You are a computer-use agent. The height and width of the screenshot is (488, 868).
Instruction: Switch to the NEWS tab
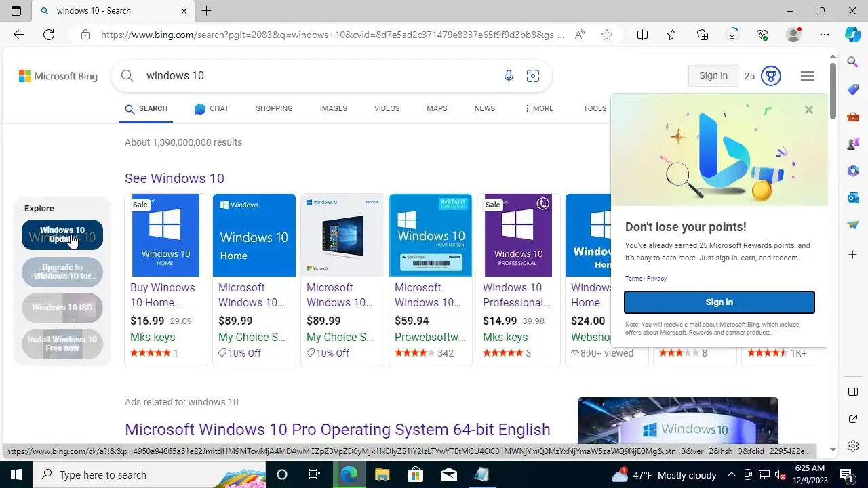coord(485,108)
